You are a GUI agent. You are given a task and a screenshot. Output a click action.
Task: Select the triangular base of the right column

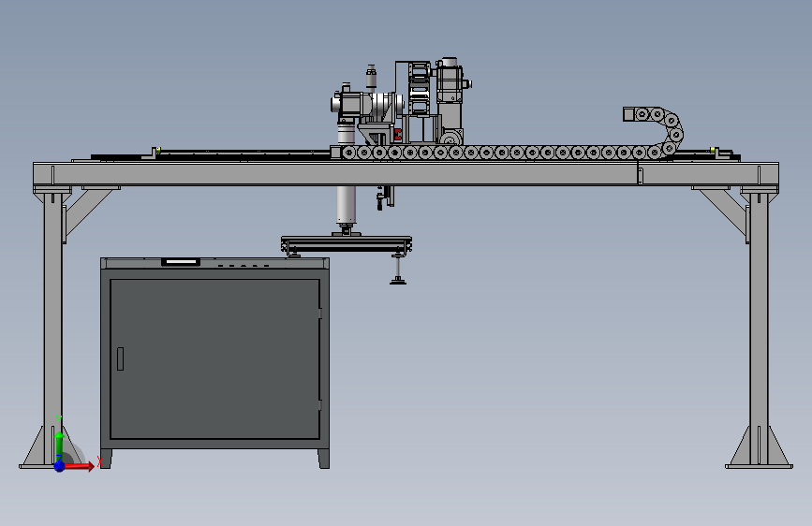coord(759,447)
